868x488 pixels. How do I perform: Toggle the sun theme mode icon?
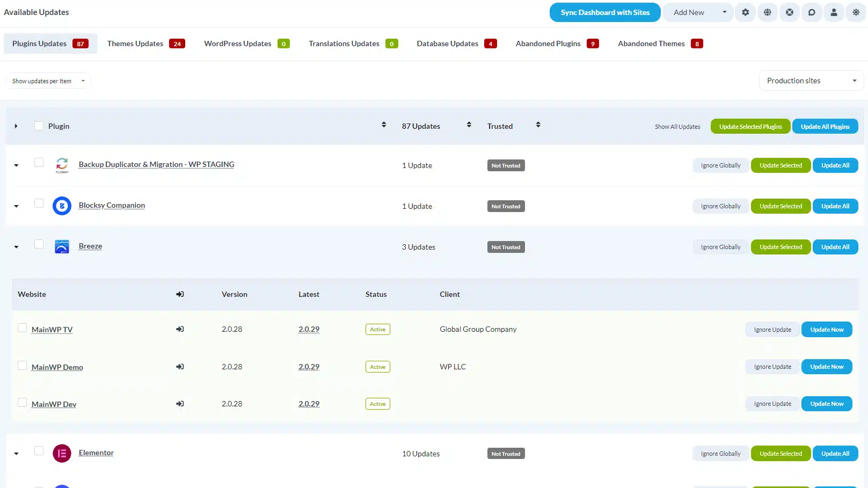856,12
